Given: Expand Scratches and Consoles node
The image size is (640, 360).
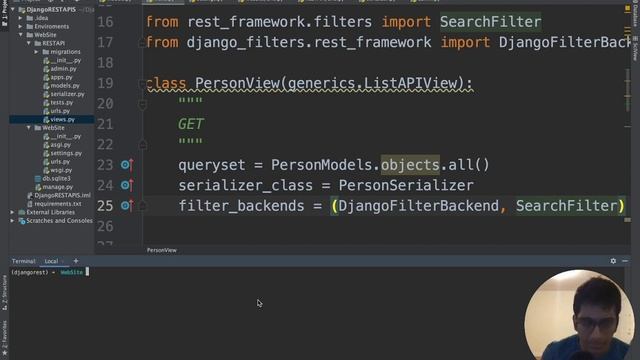Looking at the screenshot, I should point(13,221).
